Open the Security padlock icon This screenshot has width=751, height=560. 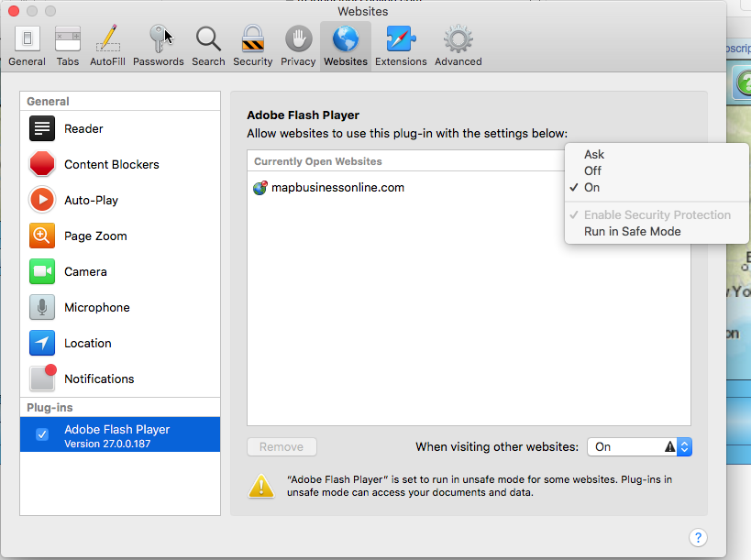pyautogui.click(x=252, y=38)
